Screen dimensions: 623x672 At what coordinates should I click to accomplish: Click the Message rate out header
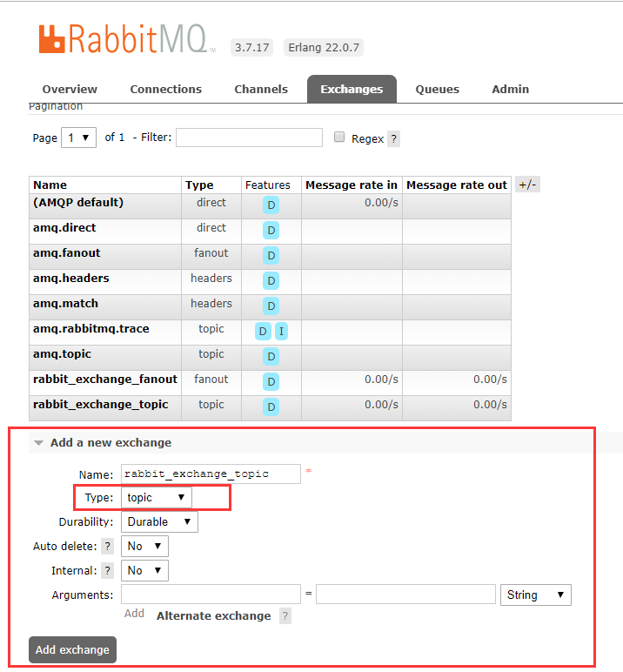(457, 185)
